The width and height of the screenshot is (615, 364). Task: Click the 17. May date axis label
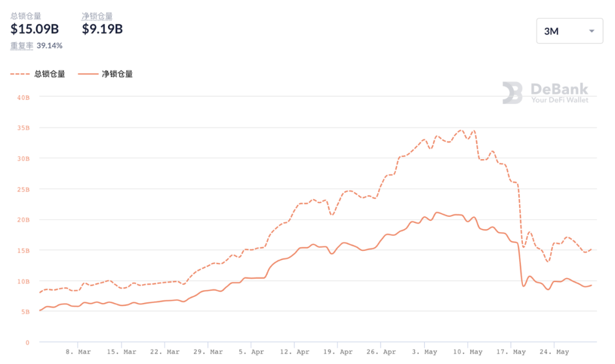point(511,352)
